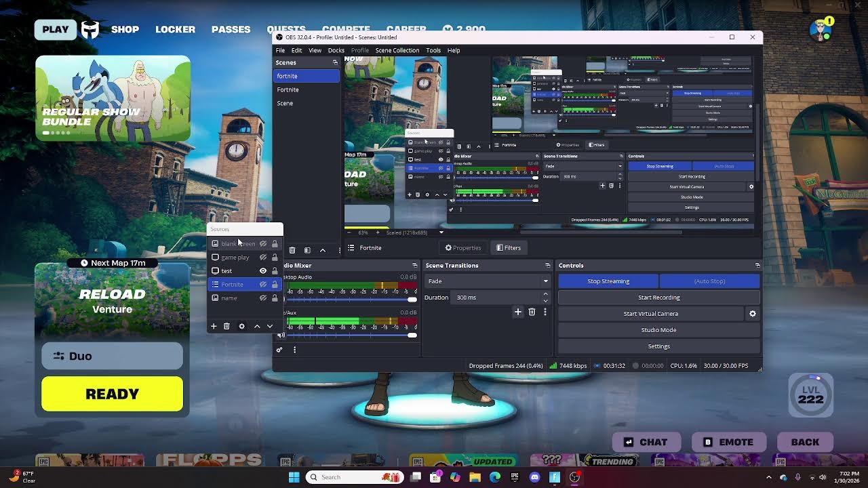
Task: Click Start Virtual Camera button
Action: pyautogui.click(x=651, y=314)
